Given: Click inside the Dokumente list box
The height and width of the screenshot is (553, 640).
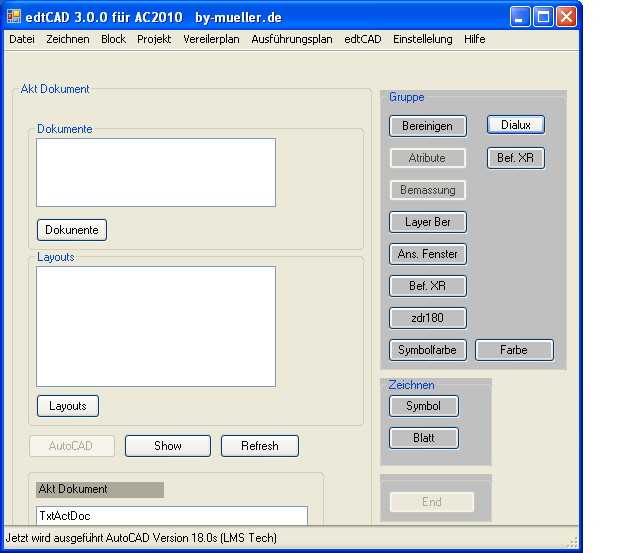Looking at the screenshot, I should (156, 172).
